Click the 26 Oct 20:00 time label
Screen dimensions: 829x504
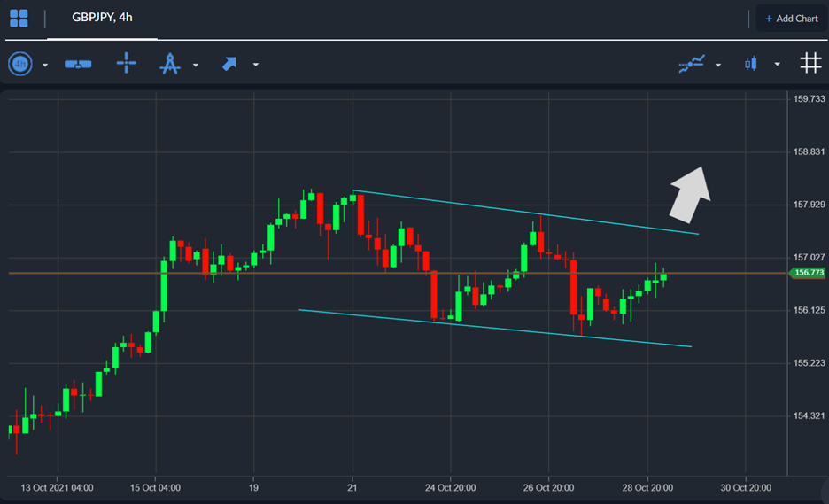click(x=549, y=487)
